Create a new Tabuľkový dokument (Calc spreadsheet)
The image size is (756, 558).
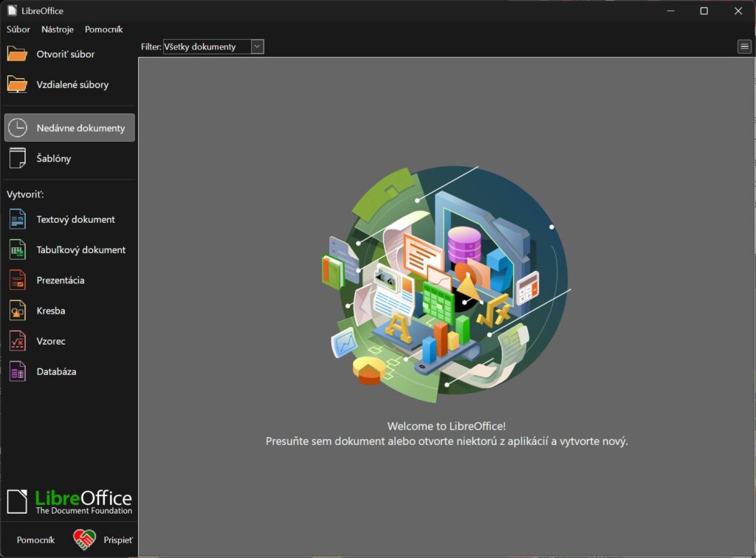click(81, 249)
